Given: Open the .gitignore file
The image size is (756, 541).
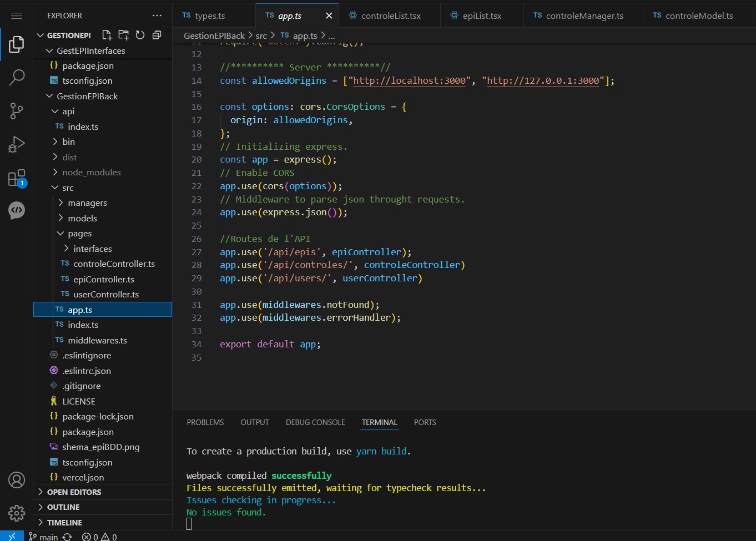Looking at the screenshot, I should 103,386.
